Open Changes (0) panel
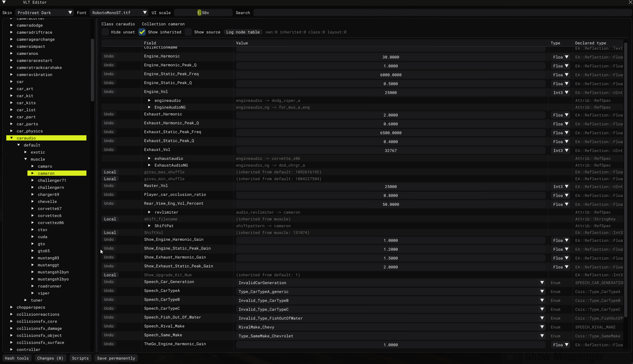The image size is (633, 364). 50,358
